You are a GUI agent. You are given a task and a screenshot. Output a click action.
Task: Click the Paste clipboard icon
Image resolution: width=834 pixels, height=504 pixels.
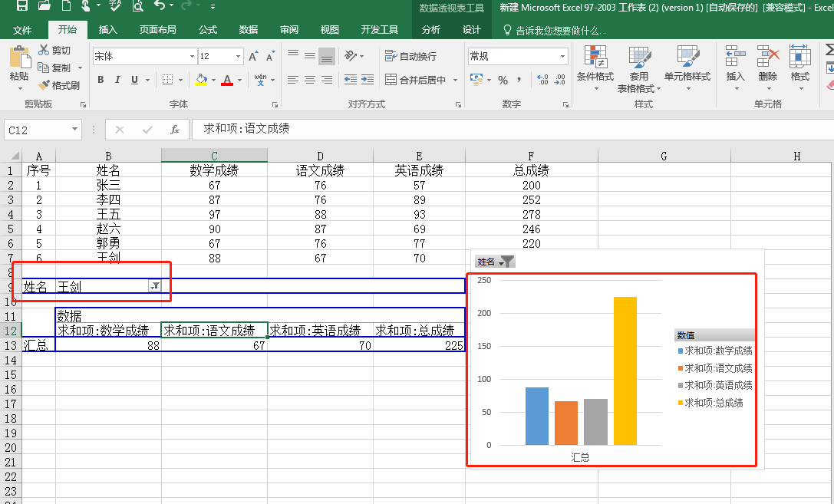click(20, 58)
